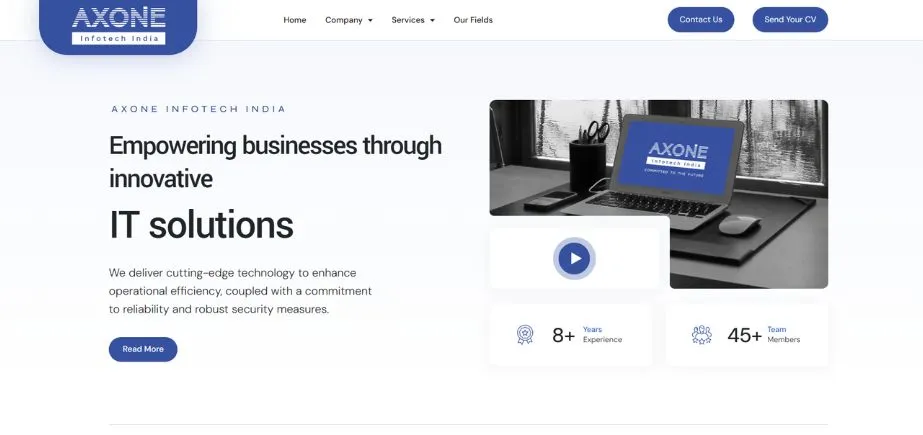Open the laptop desk hero image
Image resolution: width=923 pixels, height=435 pixels.
[x=659, y=194]
